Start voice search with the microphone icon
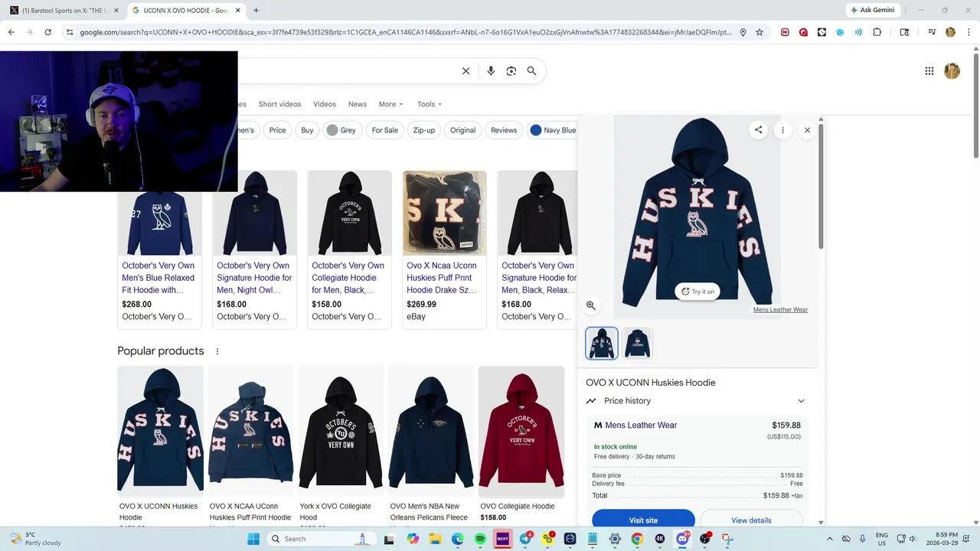980x551 pixels. (491, 71)
